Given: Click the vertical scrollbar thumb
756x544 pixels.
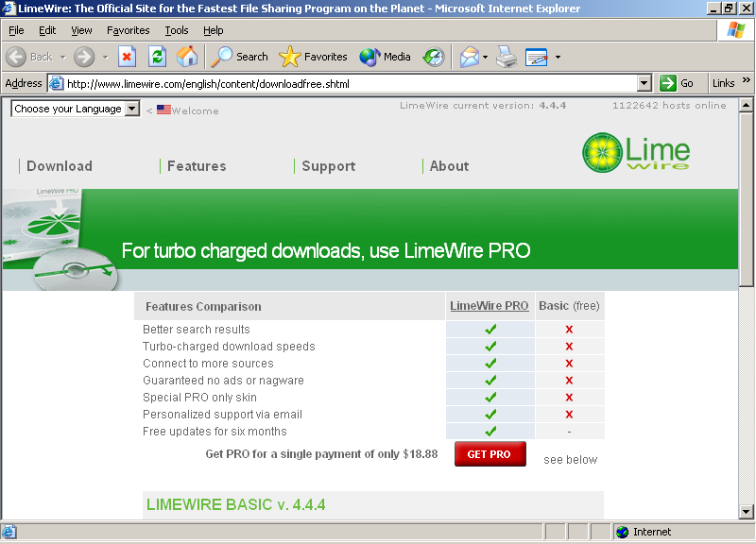Looking at the screenshot, I should pyautogui.click(x=746, y=199).
